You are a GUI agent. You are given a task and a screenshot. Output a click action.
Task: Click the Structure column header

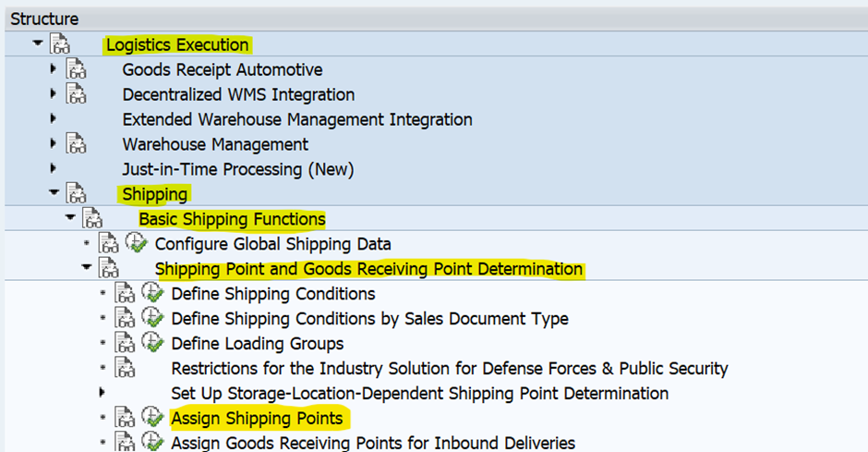click(44, 18)
